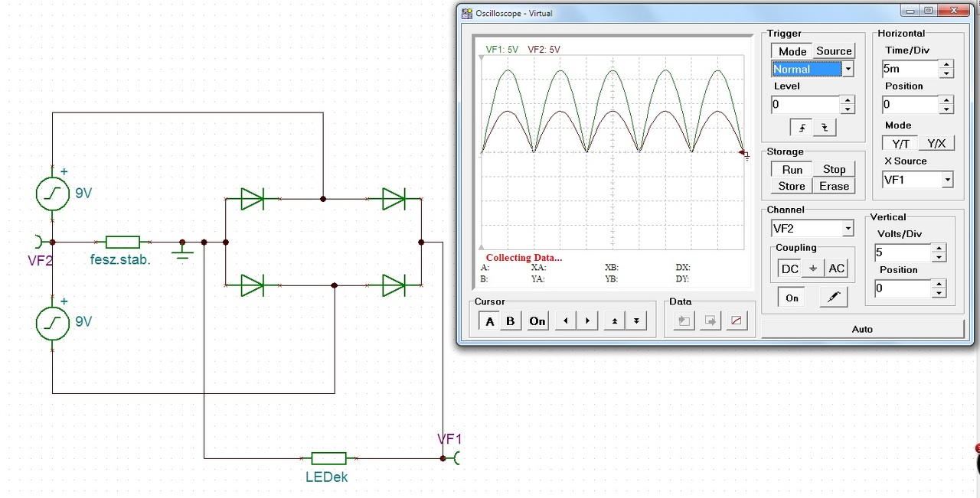Viewport: 980px width, 498px height.
Task: Select rising edge trigger slope icon
Action: [x=802, y=127]
